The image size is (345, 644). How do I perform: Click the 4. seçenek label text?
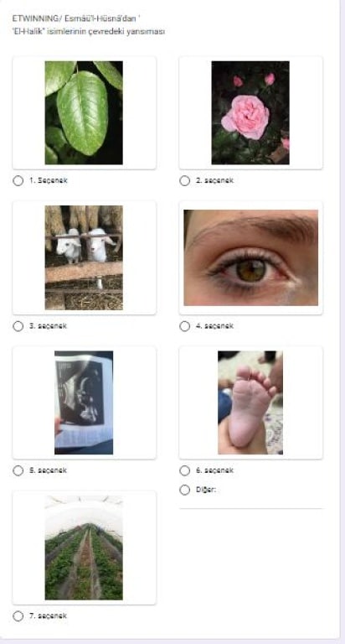point(214,326)
